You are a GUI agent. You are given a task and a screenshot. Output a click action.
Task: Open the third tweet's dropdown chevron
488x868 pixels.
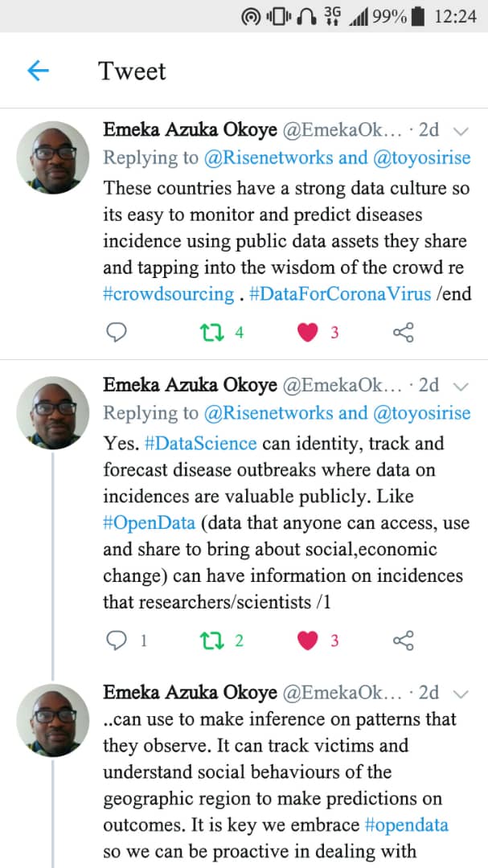461,694
